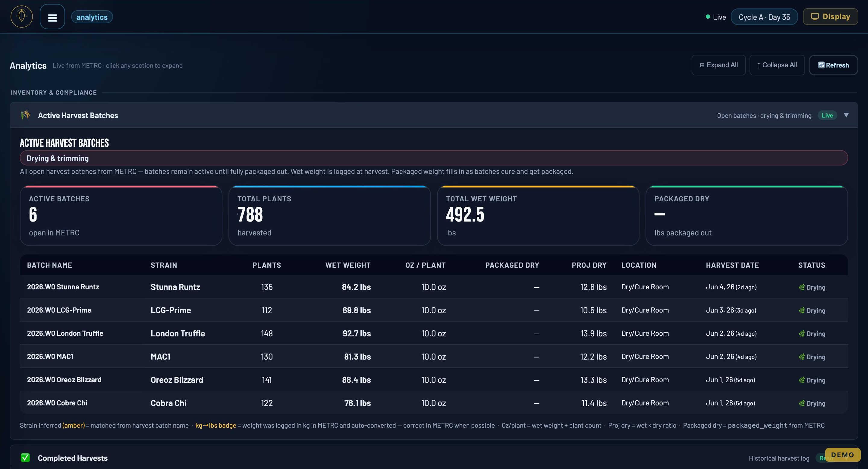Click the Active Harvest Batches section header title

pyautogui.click(x=78, y=115)
